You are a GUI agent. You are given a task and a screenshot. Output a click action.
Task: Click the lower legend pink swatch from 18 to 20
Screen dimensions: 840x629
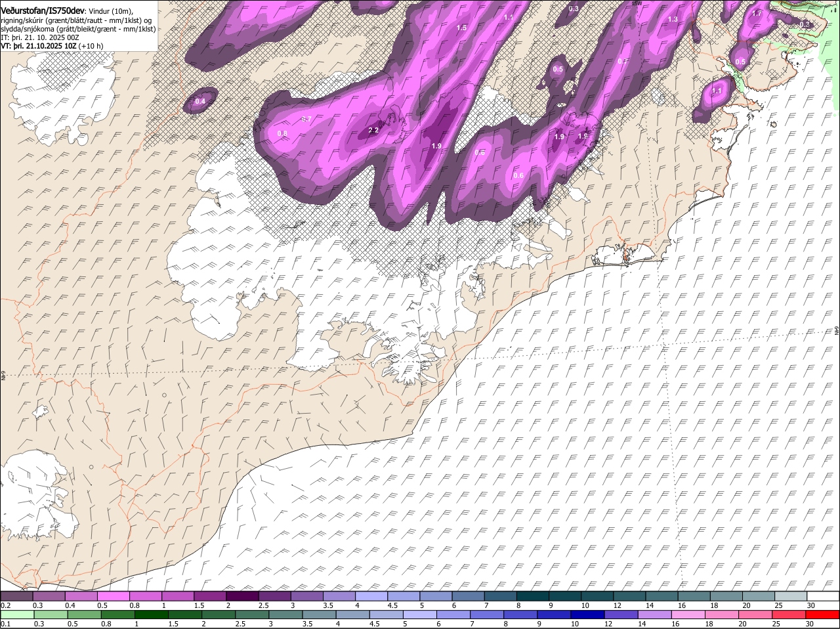[x=723, y=615]
